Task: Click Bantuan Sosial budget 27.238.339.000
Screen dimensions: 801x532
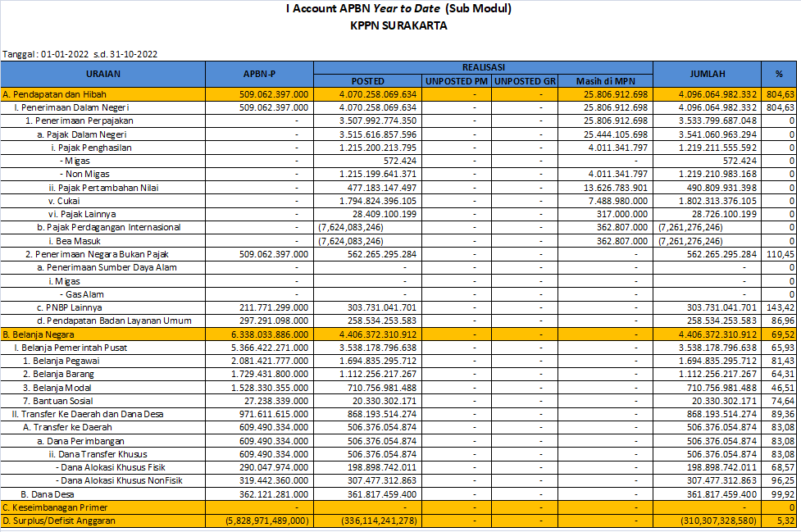Action: click(276, 402)
